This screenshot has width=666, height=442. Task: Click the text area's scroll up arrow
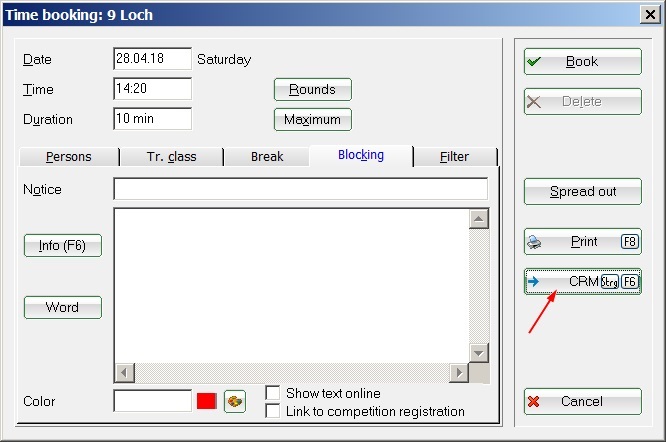479,219
